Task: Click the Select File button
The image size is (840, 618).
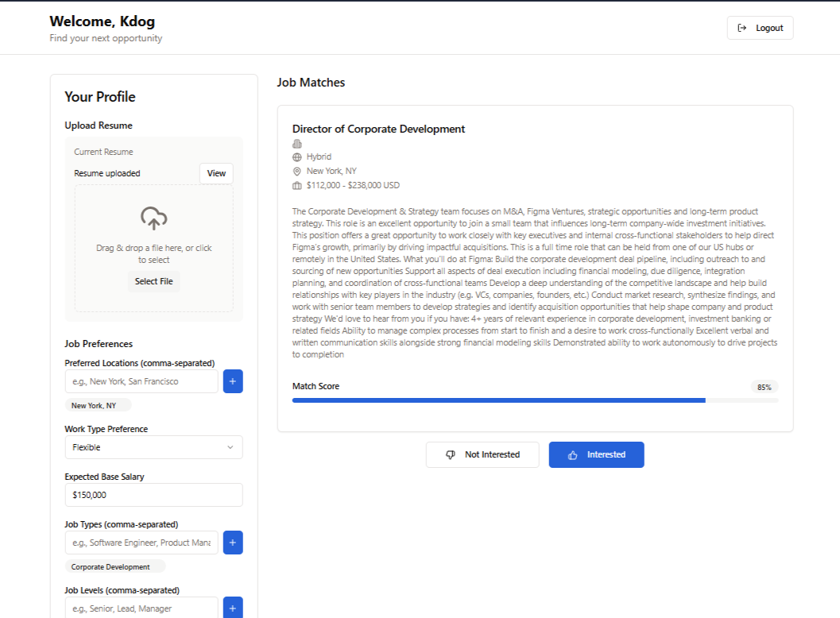Action: pos(153,281)
